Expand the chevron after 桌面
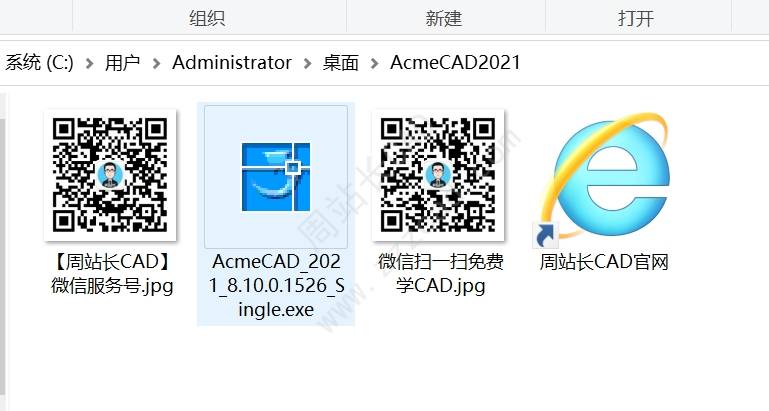769x411 pixels. 375,63
